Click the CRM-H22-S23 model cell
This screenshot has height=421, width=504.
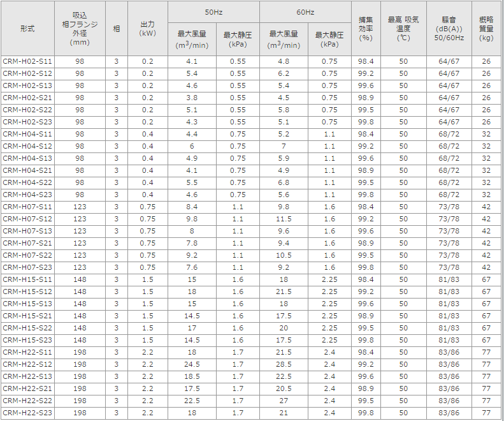[27, 413]
